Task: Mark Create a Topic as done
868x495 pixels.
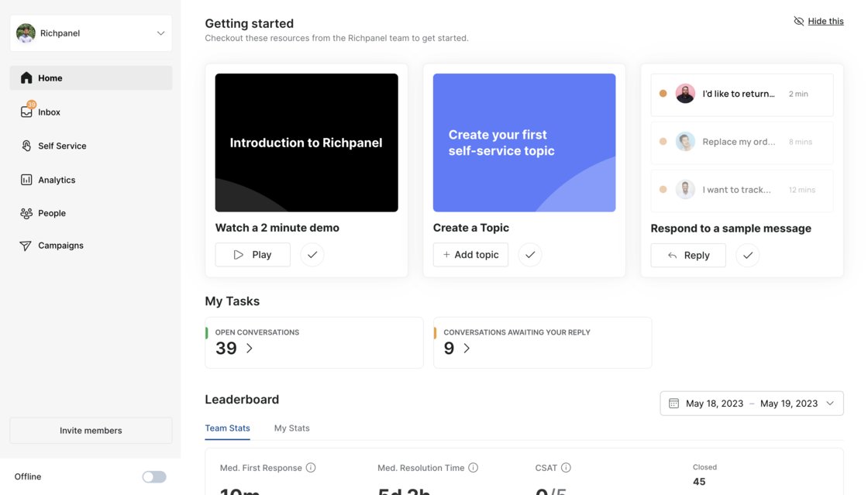Action: (530, 255)
